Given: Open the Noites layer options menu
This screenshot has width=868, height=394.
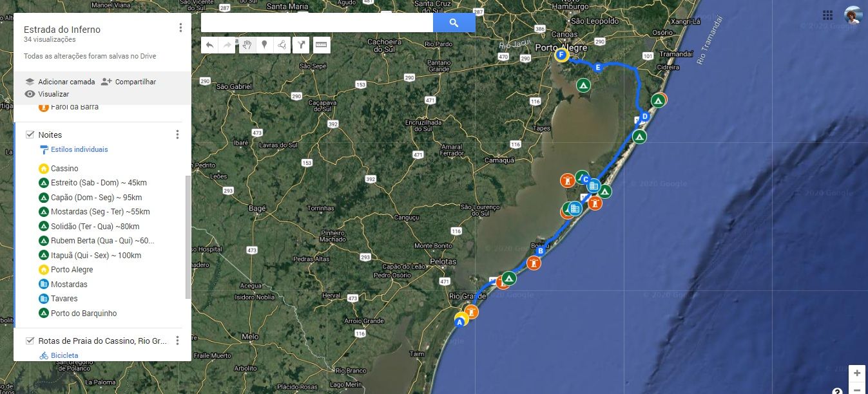Looking at the screenshot, I should pyautogui.click(x=178, y=135).
